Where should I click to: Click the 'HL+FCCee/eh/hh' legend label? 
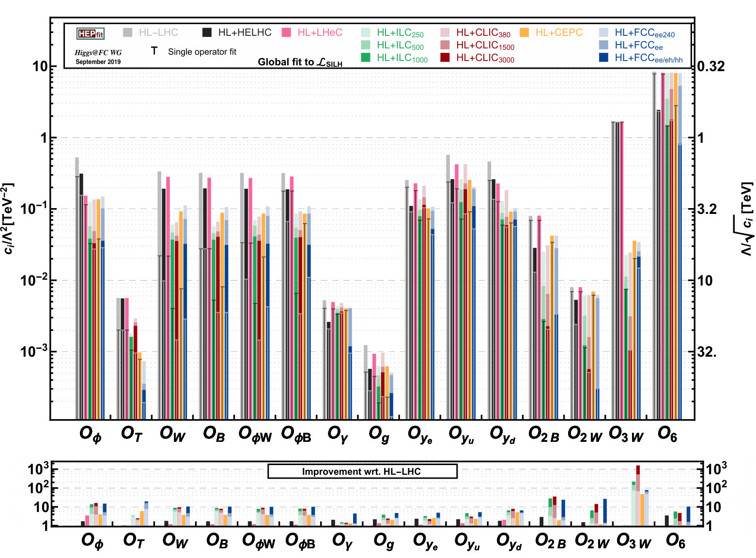click(648, 58)
